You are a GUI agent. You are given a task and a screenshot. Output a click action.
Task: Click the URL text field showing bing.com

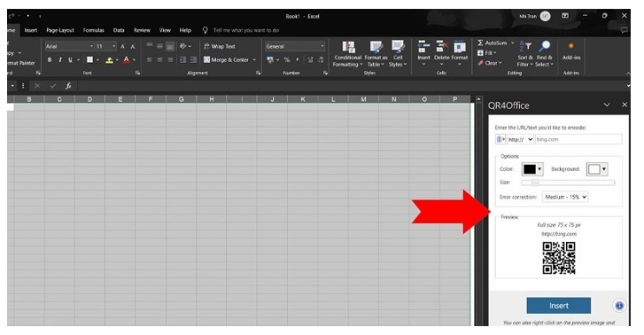pyautogui.click(x=578, y=139)
